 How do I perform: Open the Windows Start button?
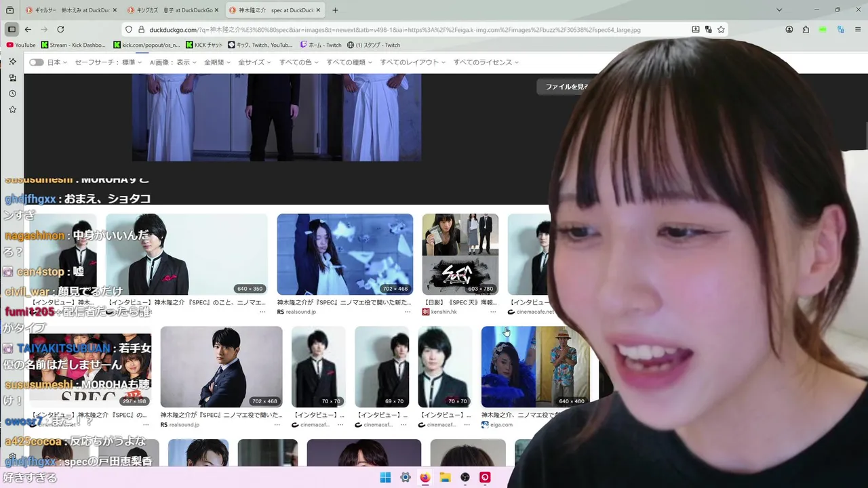tap(385, 477)
